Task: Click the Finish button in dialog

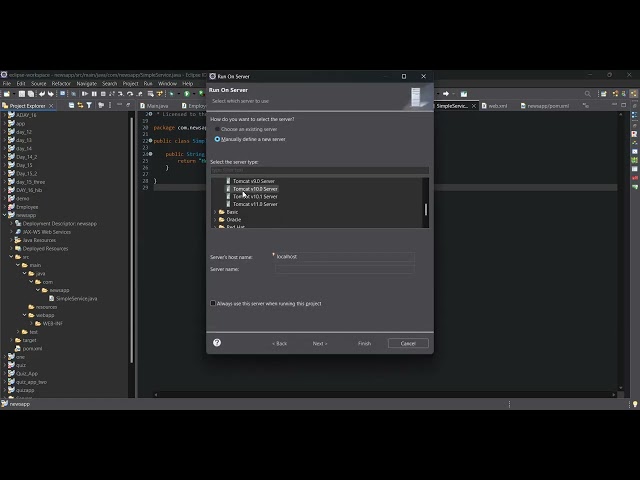Action: point(364,343)
